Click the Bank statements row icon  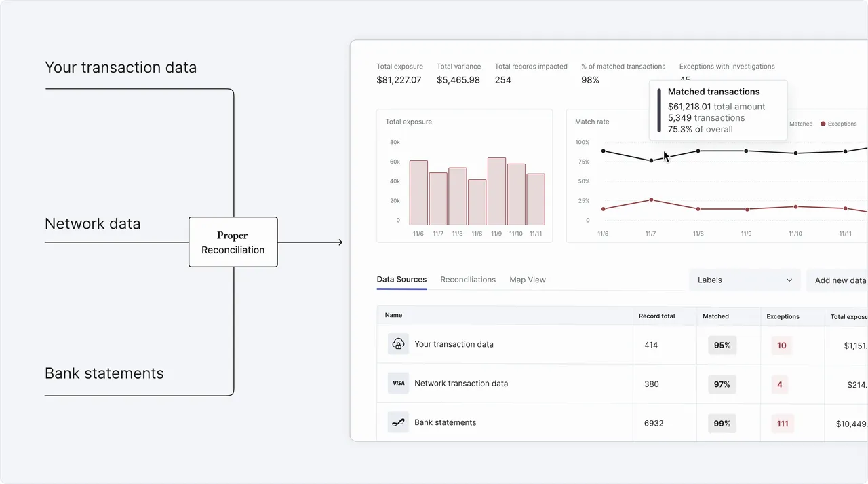398,422
